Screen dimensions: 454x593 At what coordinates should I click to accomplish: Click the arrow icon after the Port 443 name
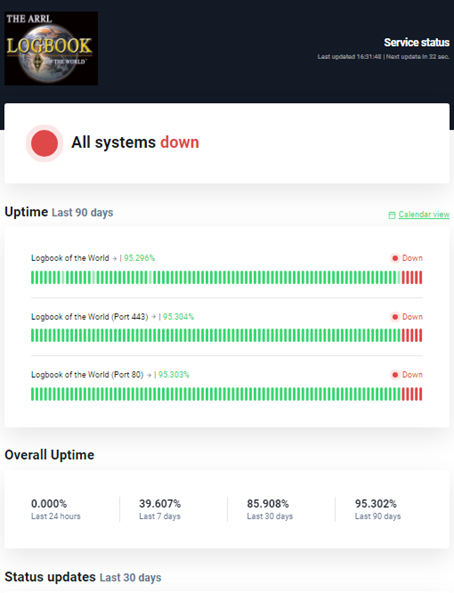[153, 317]
